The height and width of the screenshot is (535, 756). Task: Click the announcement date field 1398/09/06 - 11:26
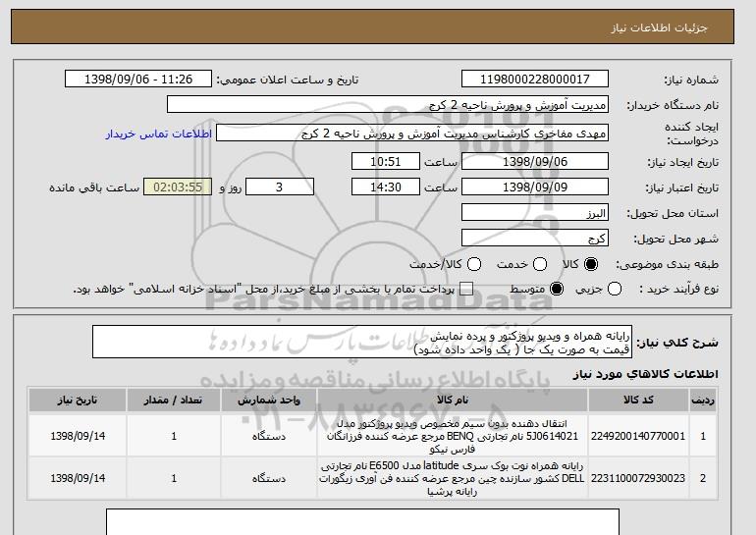[x=138, y=80]
